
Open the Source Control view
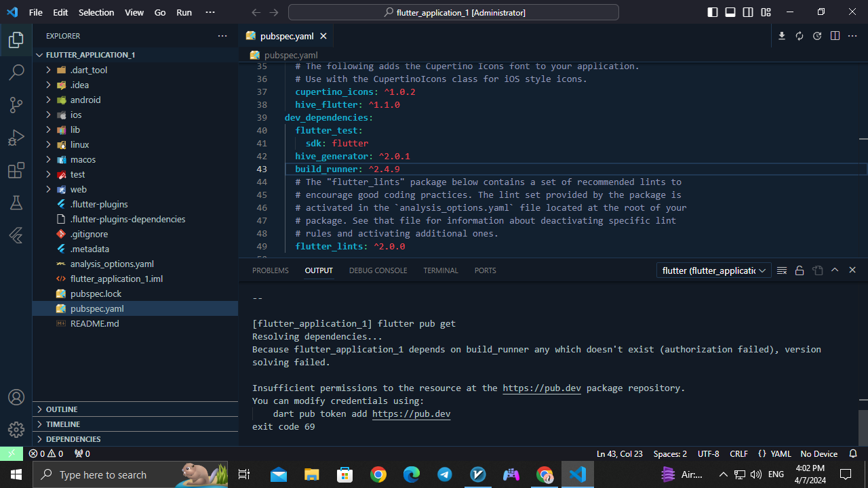16,104
